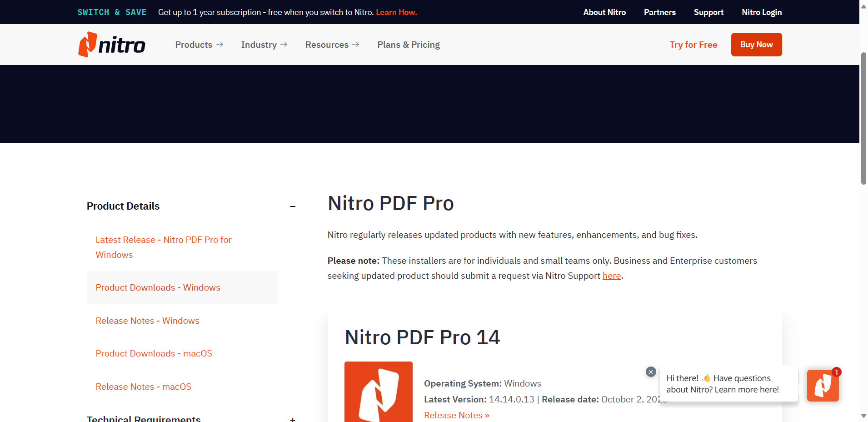Click the Try for Free link
Image resolution: width=868 pixels, height=422 pixels.
[693, 45]
